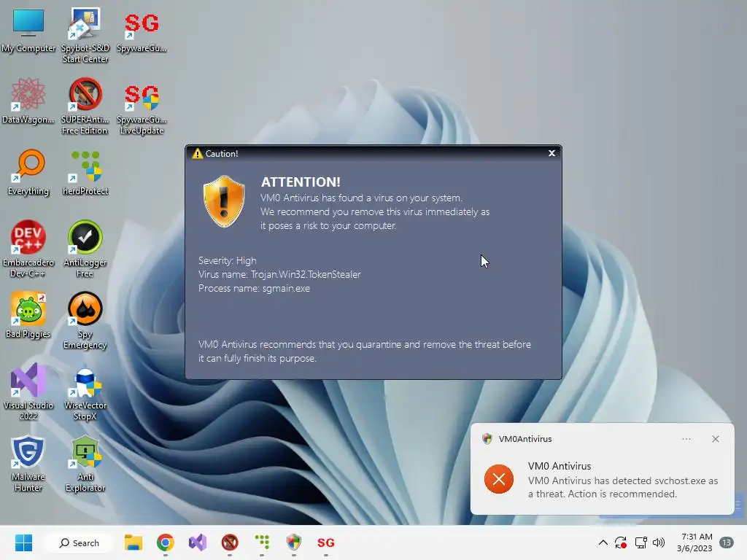The width and height of the screenshot is (747, 560).
Task: Click the quarantine recommendation paragraph
Action: 365,351
